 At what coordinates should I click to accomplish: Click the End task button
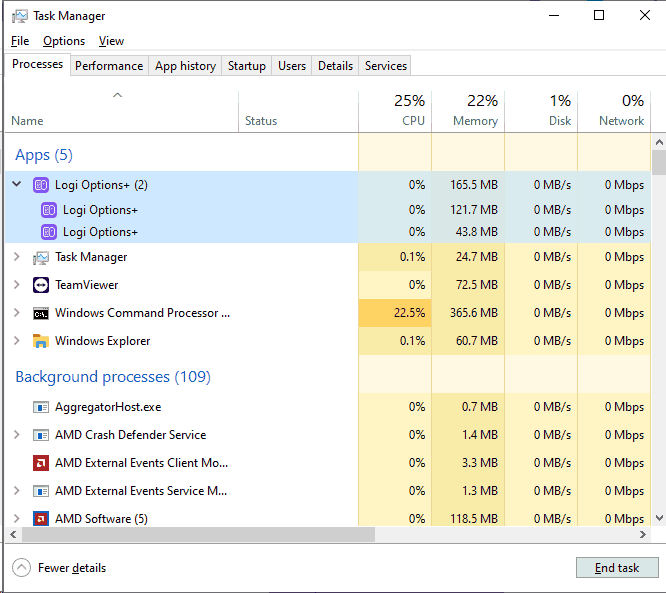point(617,568)
